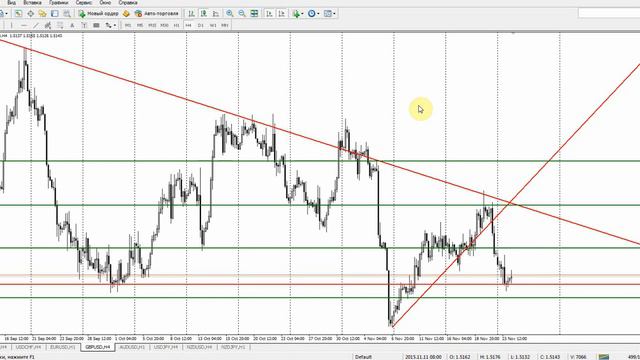
Task: Open the Data Window crosshair icon
Action: click(31, 13)
